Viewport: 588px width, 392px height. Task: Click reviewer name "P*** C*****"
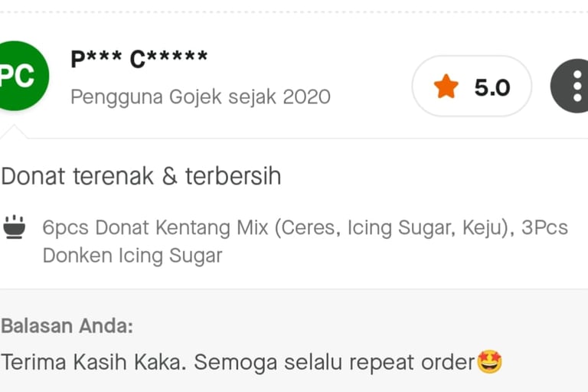coord(139,60)
